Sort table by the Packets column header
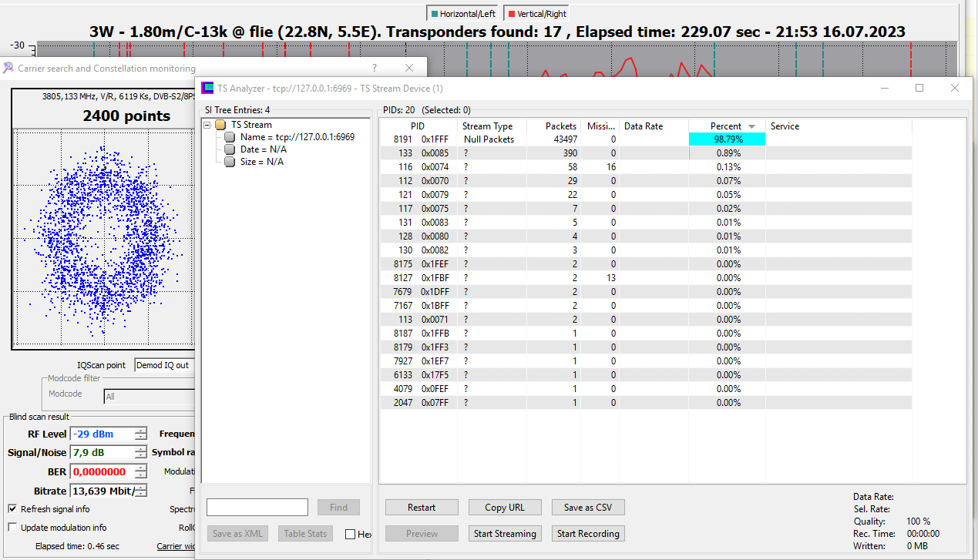 click(560, 126)
